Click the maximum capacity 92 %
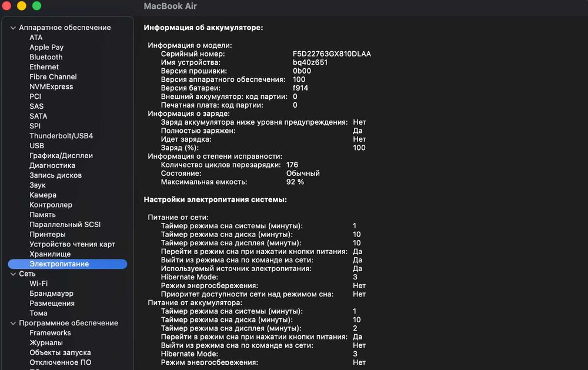 coord(295,182)
